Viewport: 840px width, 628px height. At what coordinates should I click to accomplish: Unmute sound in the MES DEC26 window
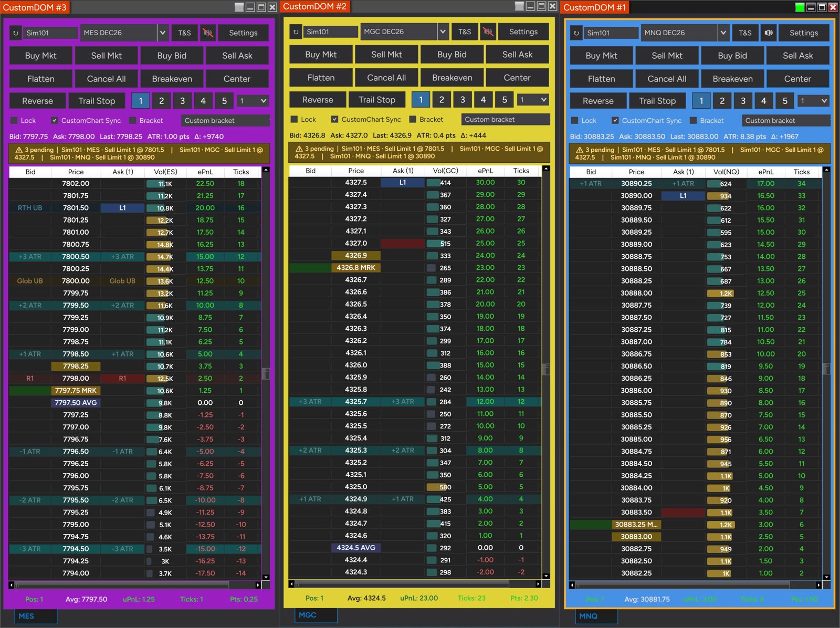tap(208, 33)
